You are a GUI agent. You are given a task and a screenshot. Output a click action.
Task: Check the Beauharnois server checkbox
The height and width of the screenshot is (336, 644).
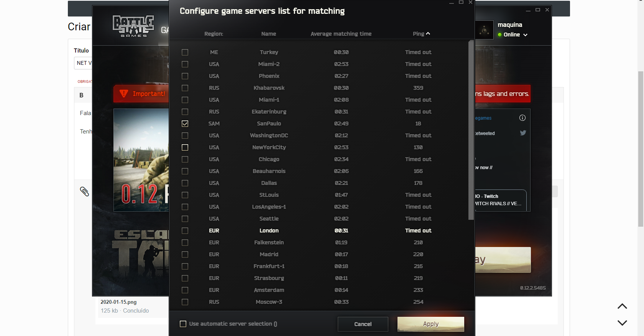(x=185, y=171)
